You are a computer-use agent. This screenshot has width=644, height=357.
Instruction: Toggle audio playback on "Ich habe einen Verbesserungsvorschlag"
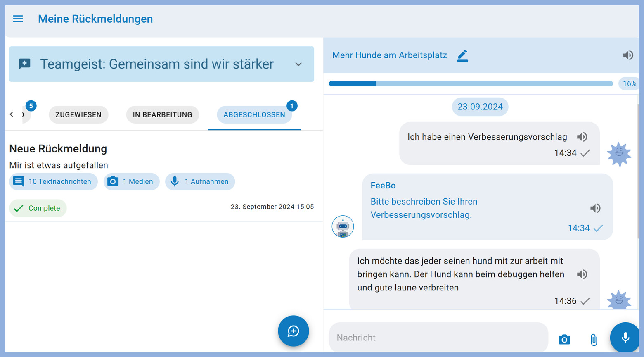(x=582, y=137)
